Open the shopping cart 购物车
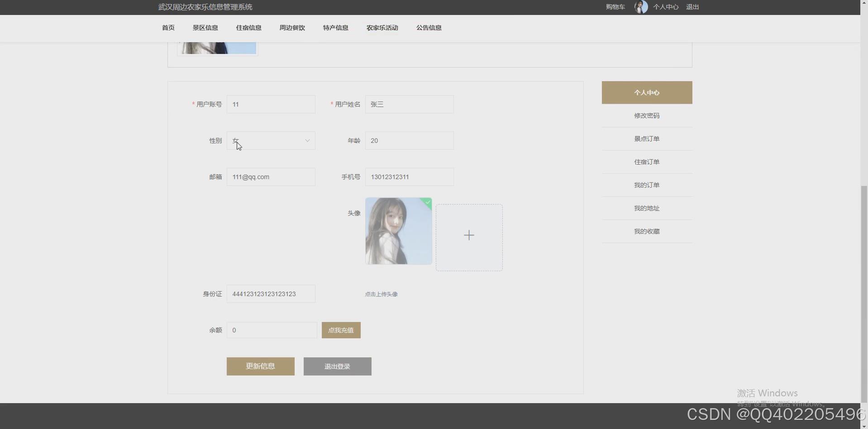 (x=615, y=7)
